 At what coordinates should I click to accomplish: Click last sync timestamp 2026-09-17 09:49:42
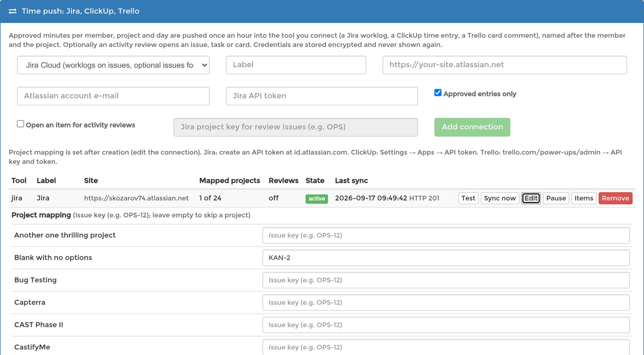pyautogui.click(x=371, y=198)
